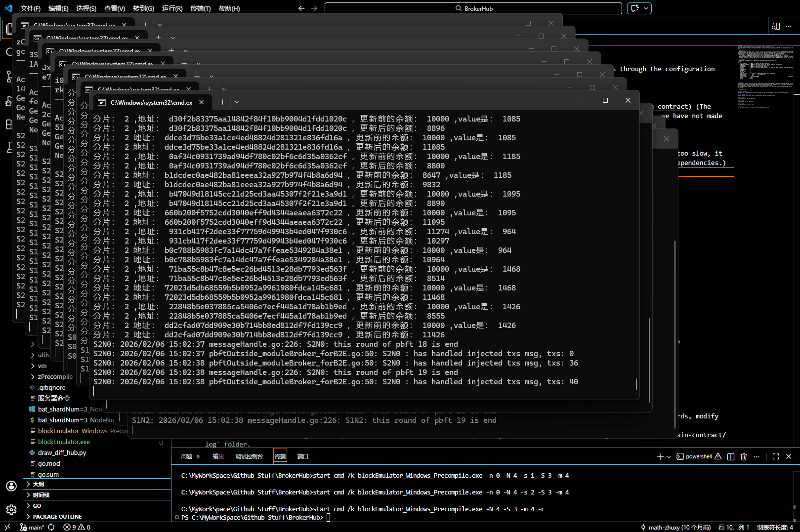800x532 pixels.
Task: Open the draw_diff_hub.py file
Action: (62, 452)
